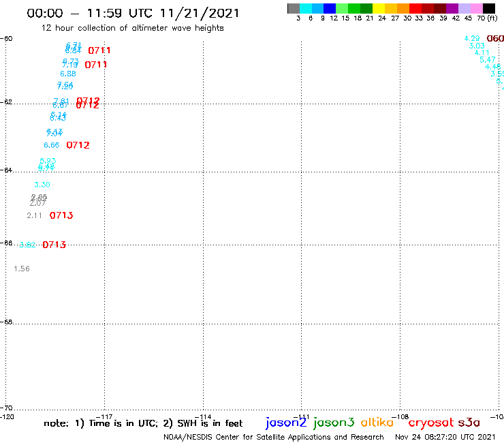Click the latitude label "-70"

click(x=6, y=408)
